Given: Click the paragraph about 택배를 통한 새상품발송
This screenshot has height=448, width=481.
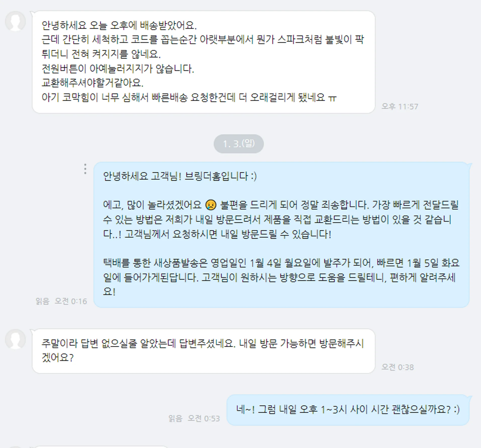Looking at the screenshot, I should [x=281, y=277].
